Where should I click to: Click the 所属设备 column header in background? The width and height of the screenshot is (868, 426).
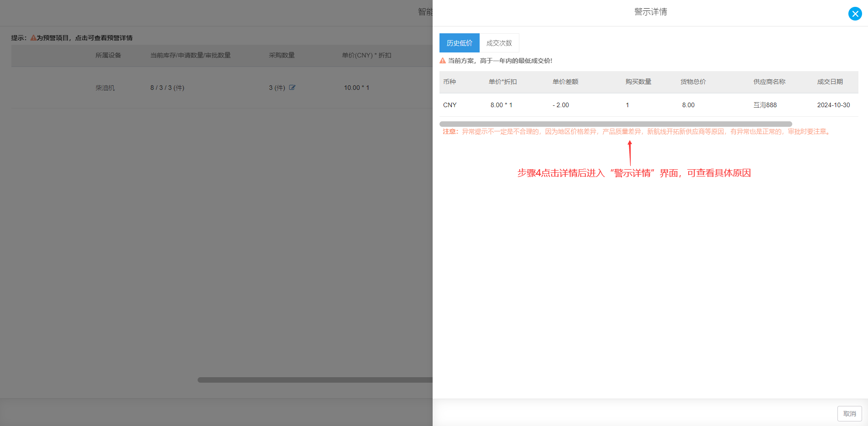[108, 55]
